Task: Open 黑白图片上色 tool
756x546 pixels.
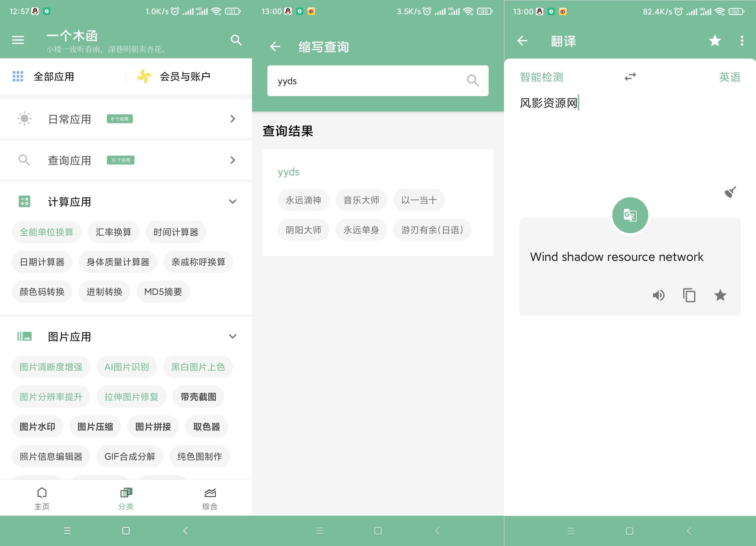Action: pos(198,367)
